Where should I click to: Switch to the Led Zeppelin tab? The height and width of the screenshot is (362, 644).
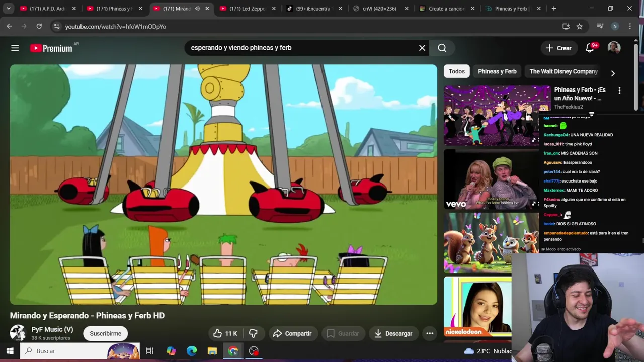coord(247,9)
